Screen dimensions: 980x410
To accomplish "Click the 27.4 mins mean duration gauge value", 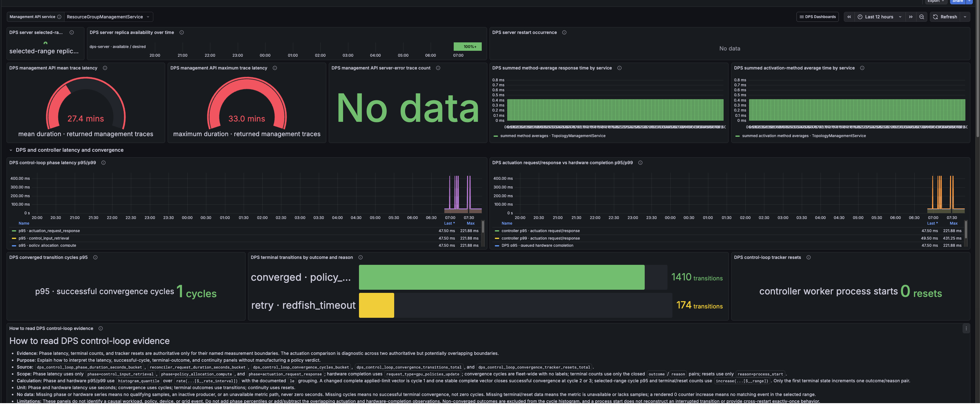I will (86, 119).
